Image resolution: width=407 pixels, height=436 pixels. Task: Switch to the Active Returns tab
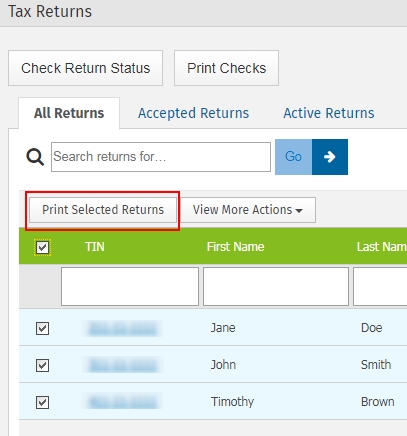(x=329, y=113)
